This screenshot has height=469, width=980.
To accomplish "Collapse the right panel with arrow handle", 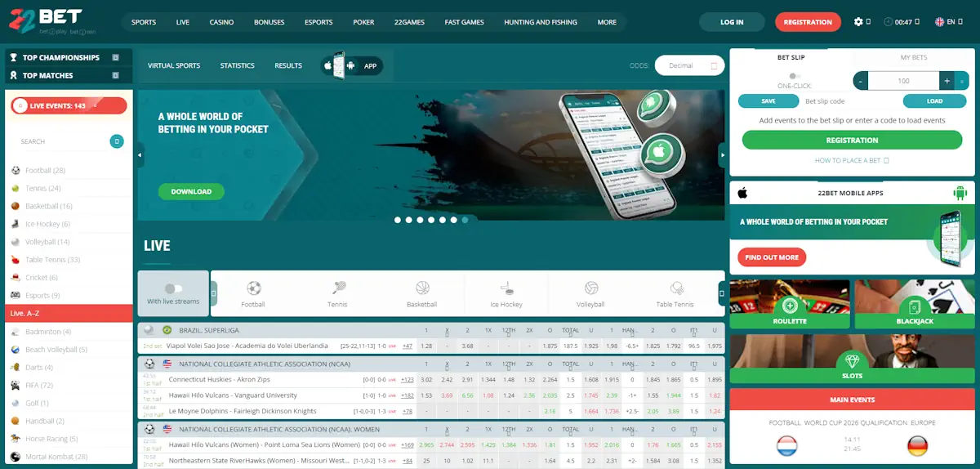I will [722, 154].
